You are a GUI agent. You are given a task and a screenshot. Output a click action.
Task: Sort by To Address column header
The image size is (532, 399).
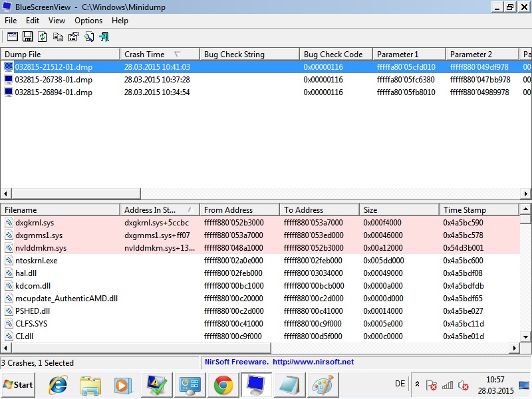[x=319, y=210]
